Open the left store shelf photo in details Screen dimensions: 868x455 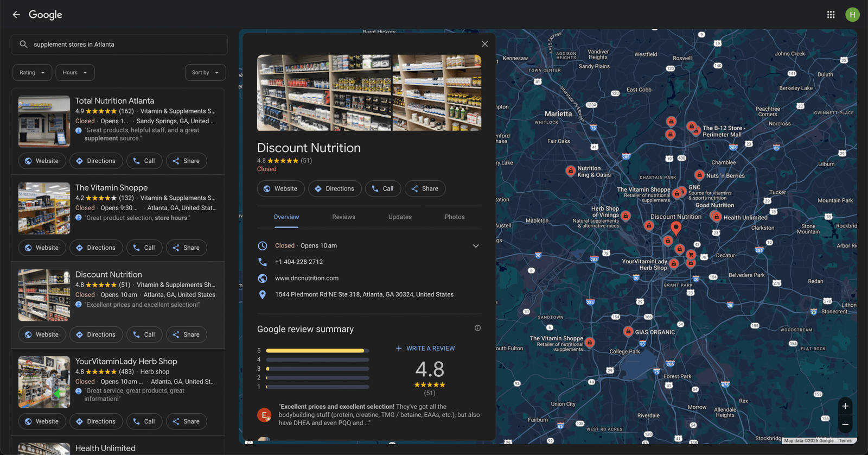324,92
